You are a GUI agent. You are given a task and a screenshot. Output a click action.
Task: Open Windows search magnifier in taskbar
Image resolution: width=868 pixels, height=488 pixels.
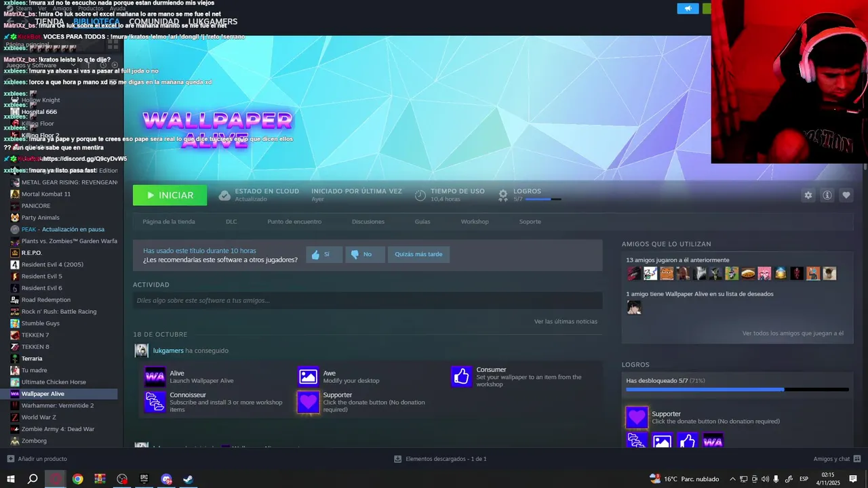33,479
